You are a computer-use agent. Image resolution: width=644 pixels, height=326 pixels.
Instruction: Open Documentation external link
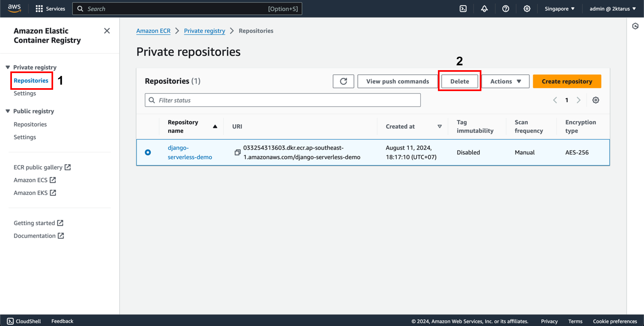[39, 236]
